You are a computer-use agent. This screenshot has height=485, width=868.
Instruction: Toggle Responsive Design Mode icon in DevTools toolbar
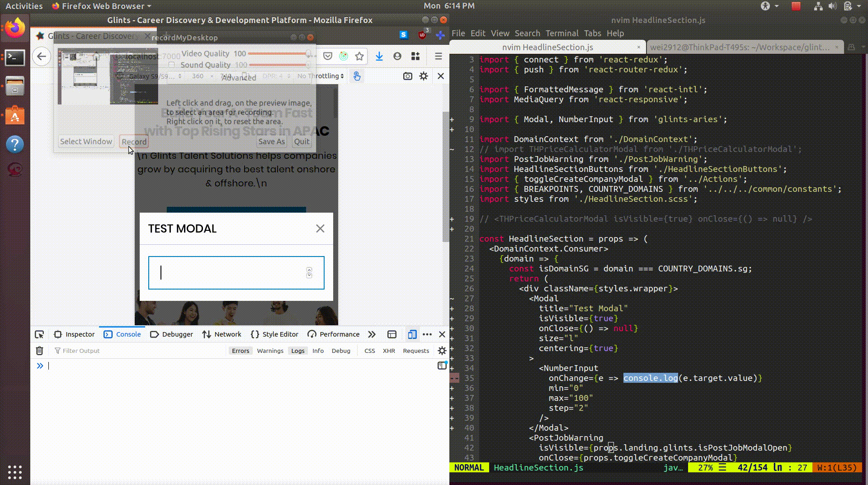[x=412, y=334]
